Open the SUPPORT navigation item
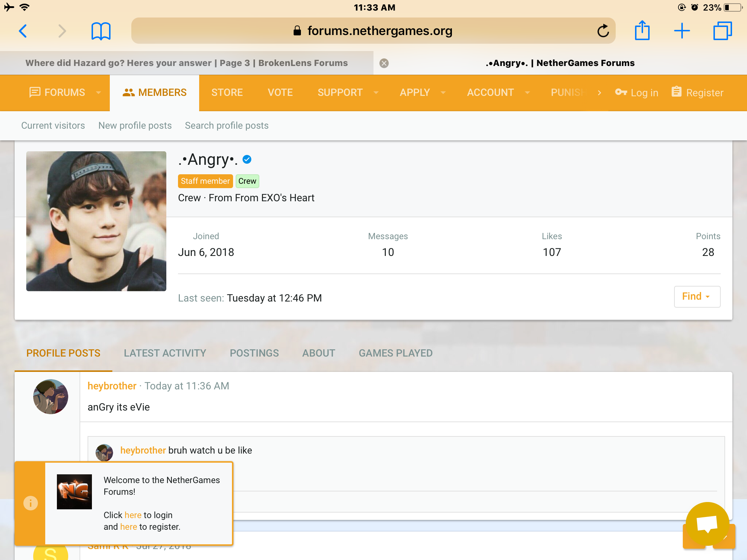The height and width of the screenshot is (560, 747). click(340, 93)
